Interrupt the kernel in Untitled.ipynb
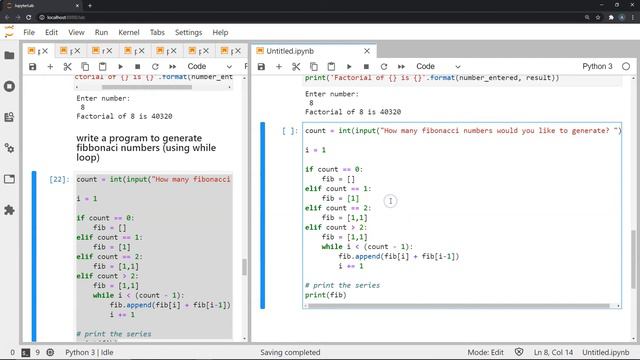The image size is (640, 360). pyautogui.click(x=366, y=67)
